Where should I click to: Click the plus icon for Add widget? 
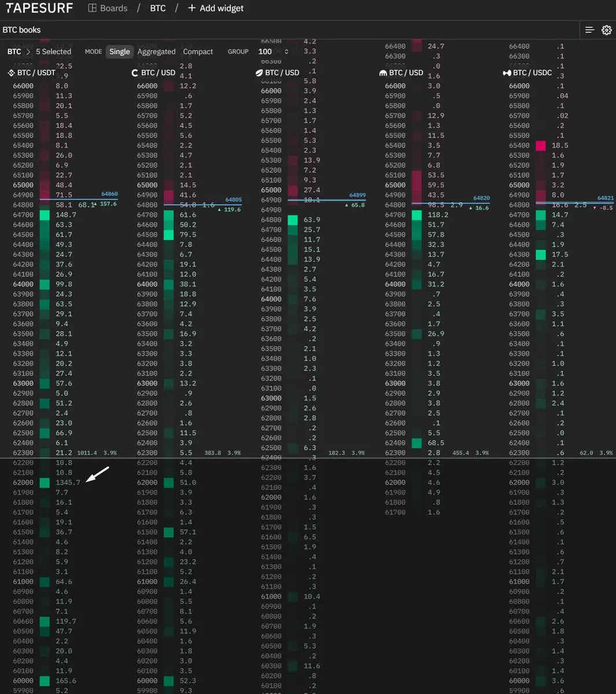[192, 8]
